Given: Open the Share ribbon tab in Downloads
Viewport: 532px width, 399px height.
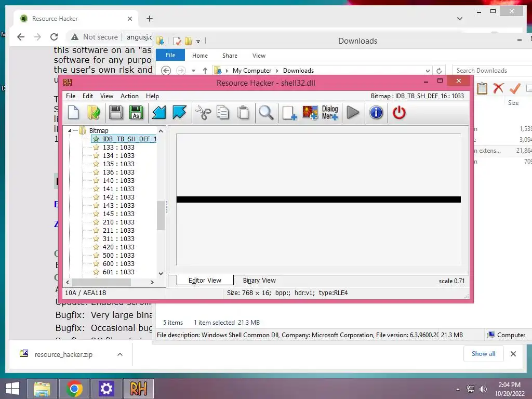Looking at the screenshot, I should click(230, 56).
